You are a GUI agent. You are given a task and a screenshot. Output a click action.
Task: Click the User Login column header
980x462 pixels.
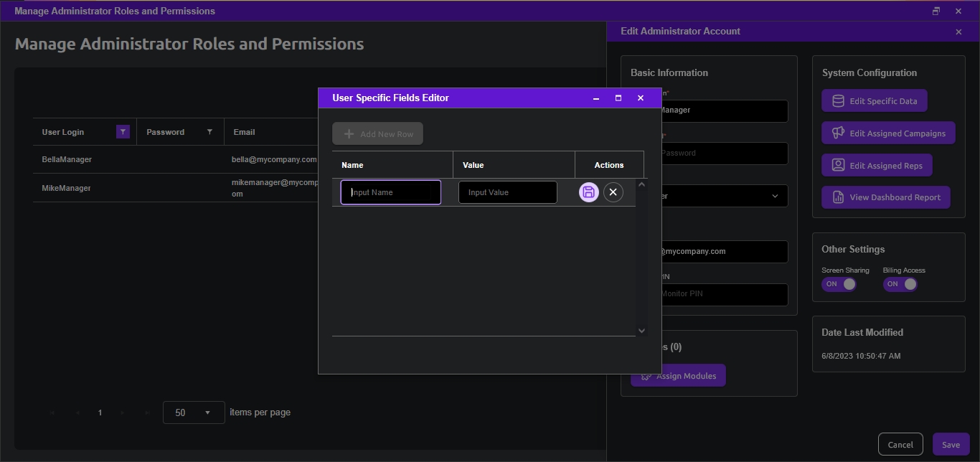tap(63, 132)
